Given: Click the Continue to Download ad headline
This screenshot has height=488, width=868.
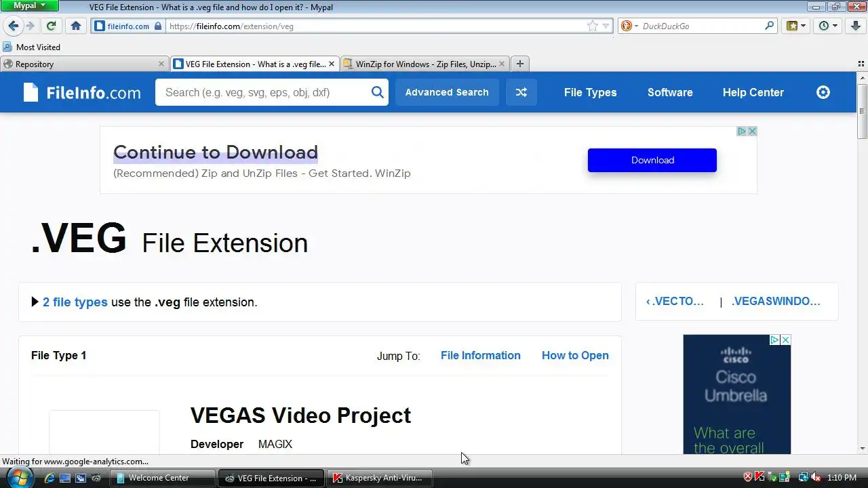Looking at the screenshot, I should coord(216,152).
